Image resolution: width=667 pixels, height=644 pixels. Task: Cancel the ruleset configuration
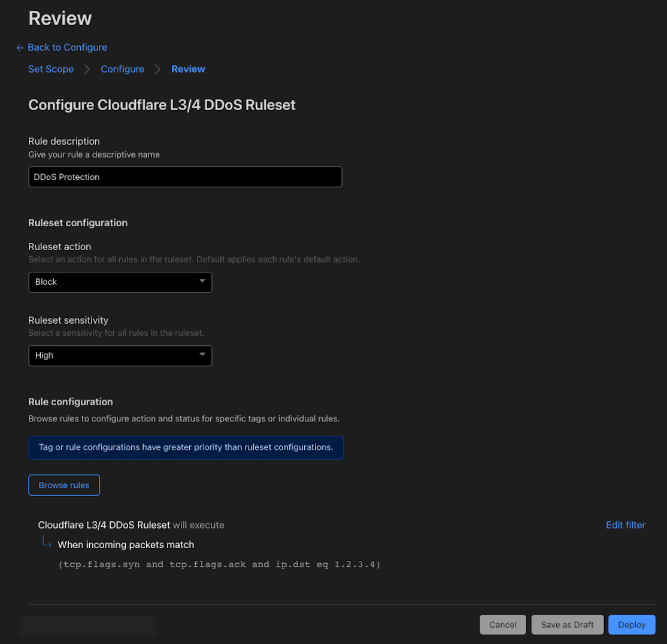click(503, 624)
